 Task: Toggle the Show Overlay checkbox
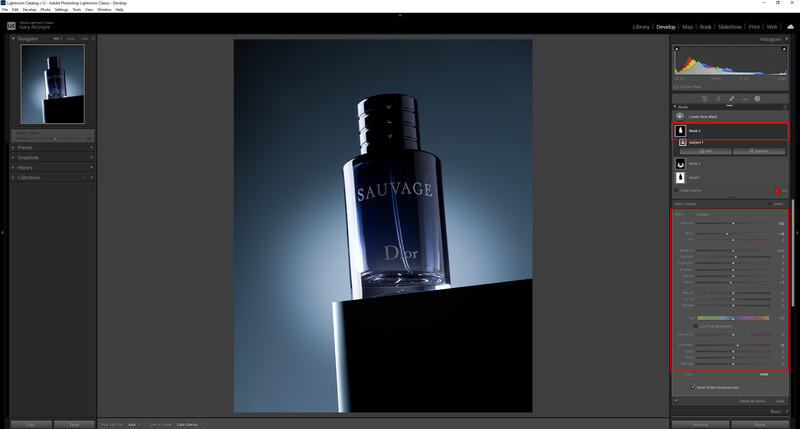pos(677,190)
